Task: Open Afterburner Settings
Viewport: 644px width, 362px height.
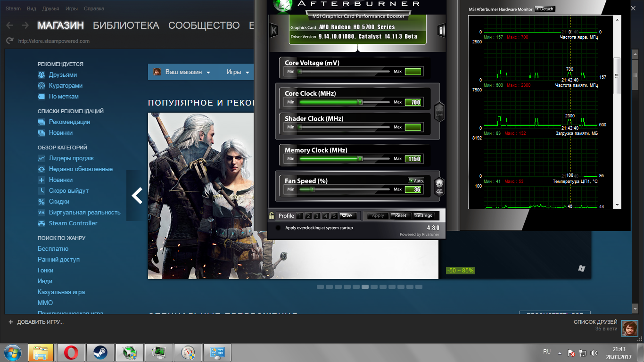Action: pos(423,216)
